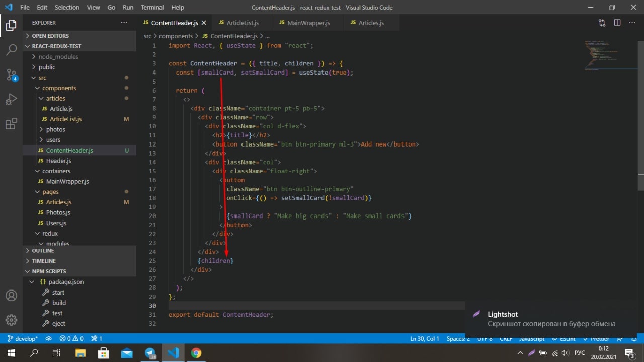Open Run and Debug view icon
Viewport: 644px width, 362px height.
[x=11, y=100]
